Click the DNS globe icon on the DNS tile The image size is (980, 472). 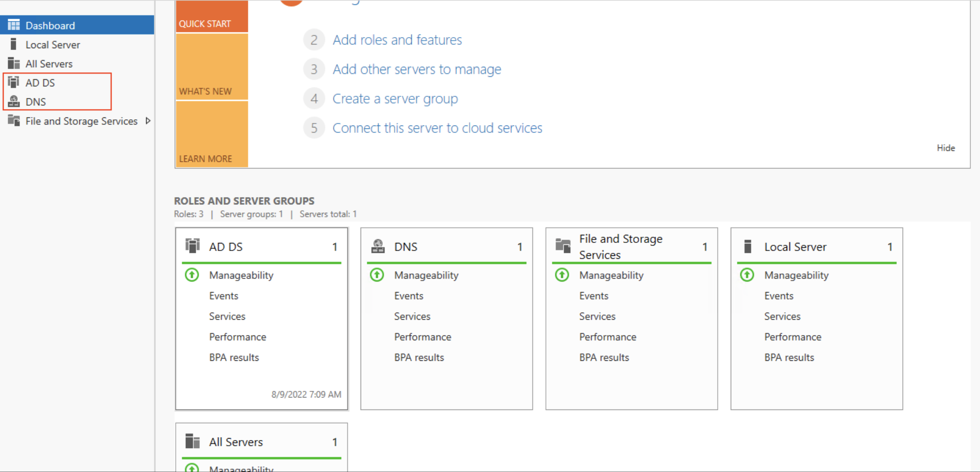tap(377, 245)
